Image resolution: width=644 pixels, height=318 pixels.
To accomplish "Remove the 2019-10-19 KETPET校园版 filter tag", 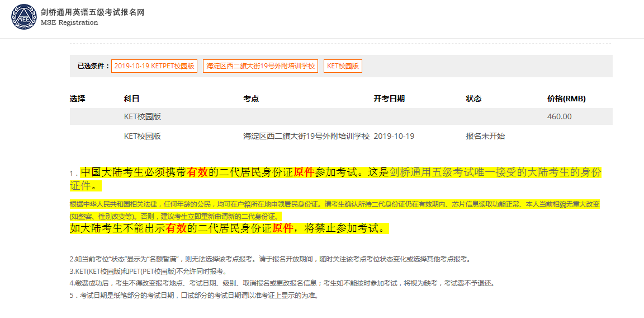I will pyautogui.click(x=154, y=66).
